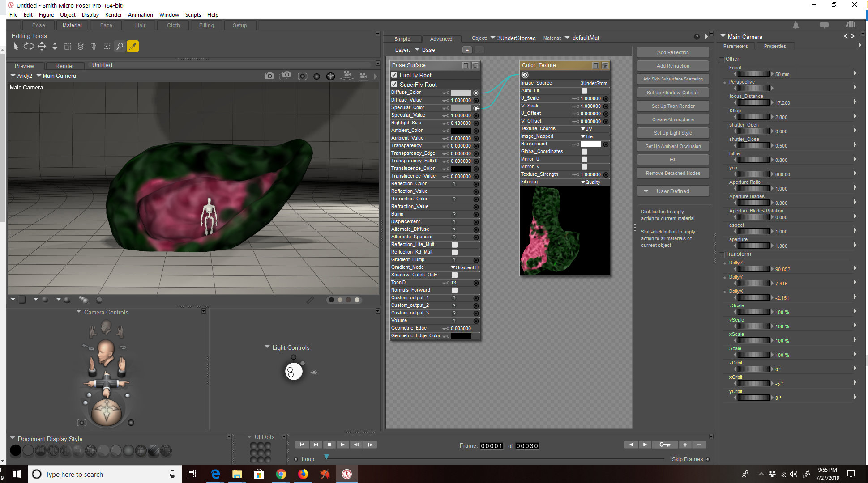Uncheck the FireFly Root checkbox
The height and width of the screenshot is (483, 868).
pos(394,75)
